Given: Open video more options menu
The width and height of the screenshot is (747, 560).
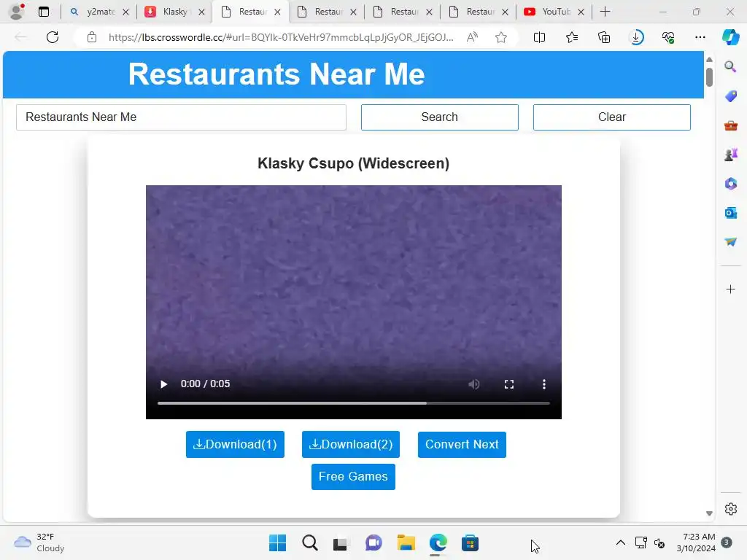Looking at the screenshot, I should point(544,384).
